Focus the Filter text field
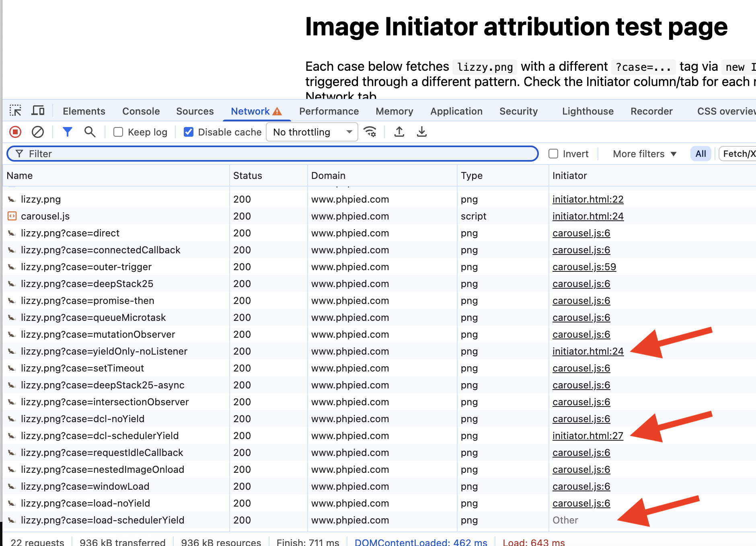 point(273,154)
